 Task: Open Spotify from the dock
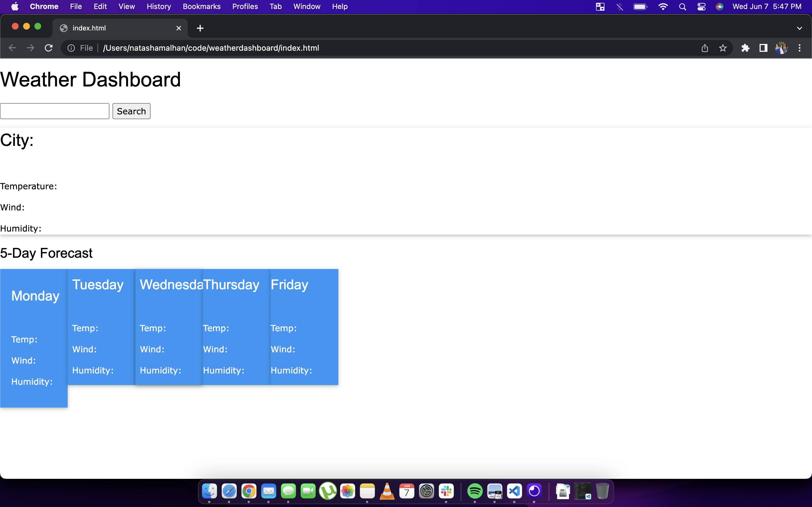click(474, 491)
